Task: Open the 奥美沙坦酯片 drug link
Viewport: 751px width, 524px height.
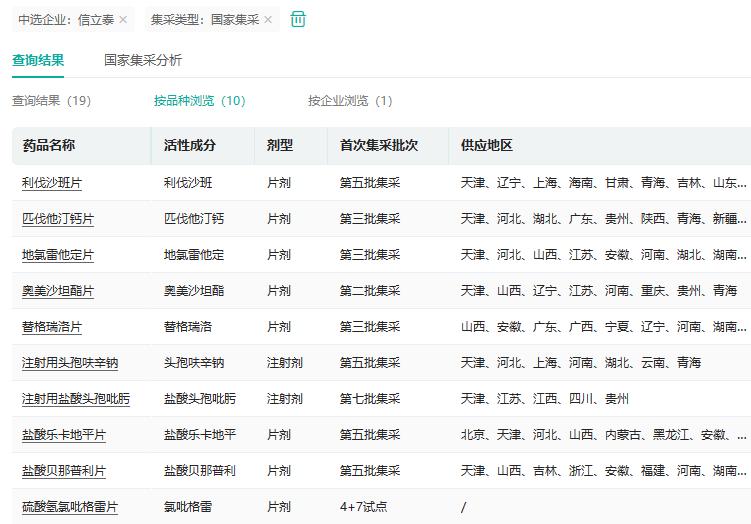Action: point(57,291)
